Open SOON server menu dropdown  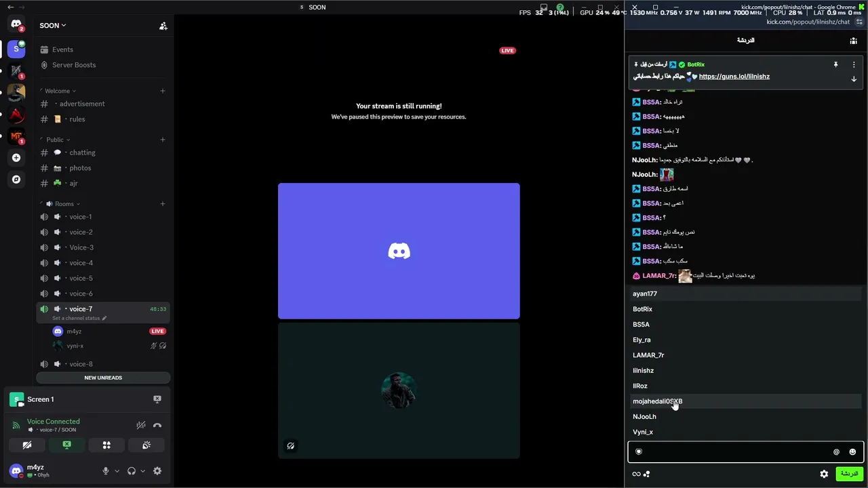pos(53,26)
